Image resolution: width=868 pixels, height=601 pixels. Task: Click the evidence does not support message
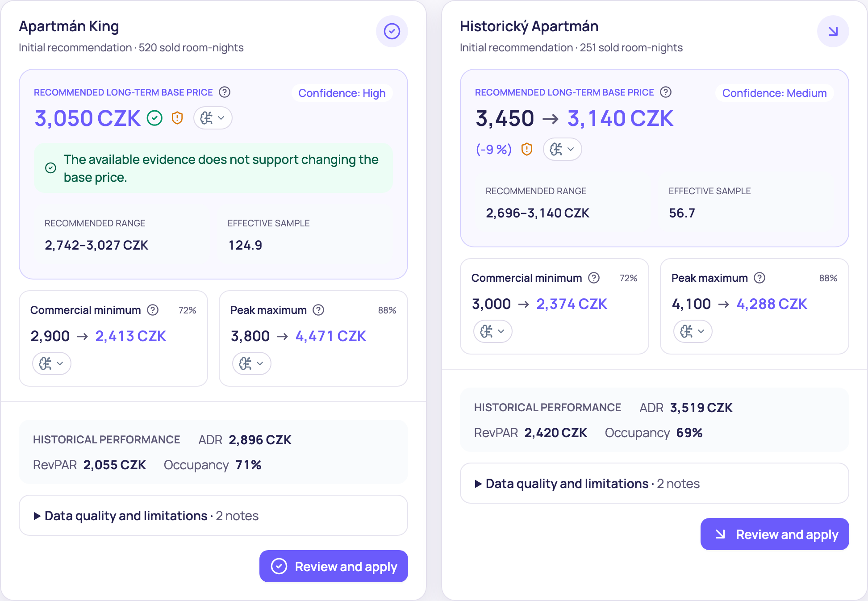click(x=213, y=168)
